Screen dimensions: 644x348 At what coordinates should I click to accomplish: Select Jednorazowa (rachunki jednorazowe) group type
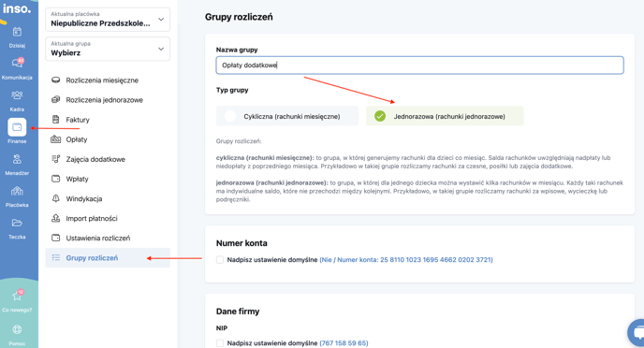445,116
